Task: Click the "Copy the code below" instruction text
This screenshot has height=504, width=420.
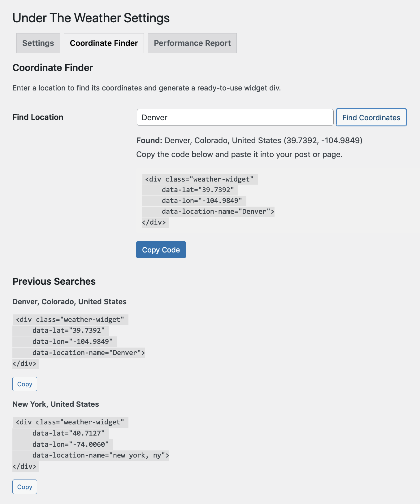Action: point(239,155)
